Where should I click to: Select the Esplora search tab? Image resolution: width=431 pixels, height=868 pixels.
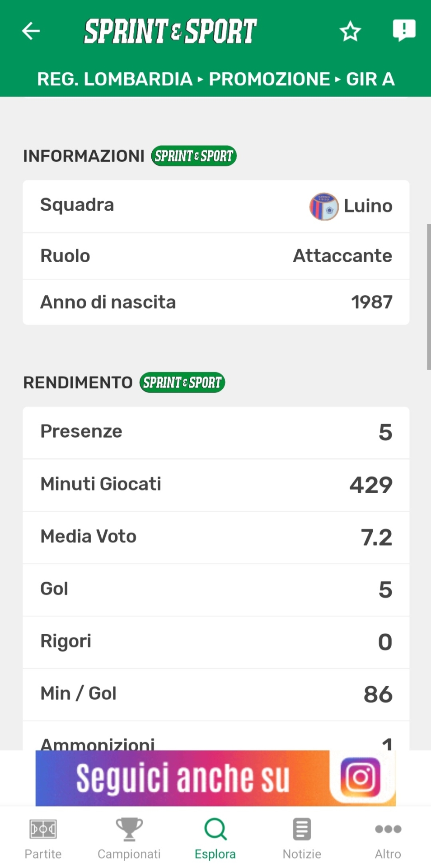[x=215, y=839]
